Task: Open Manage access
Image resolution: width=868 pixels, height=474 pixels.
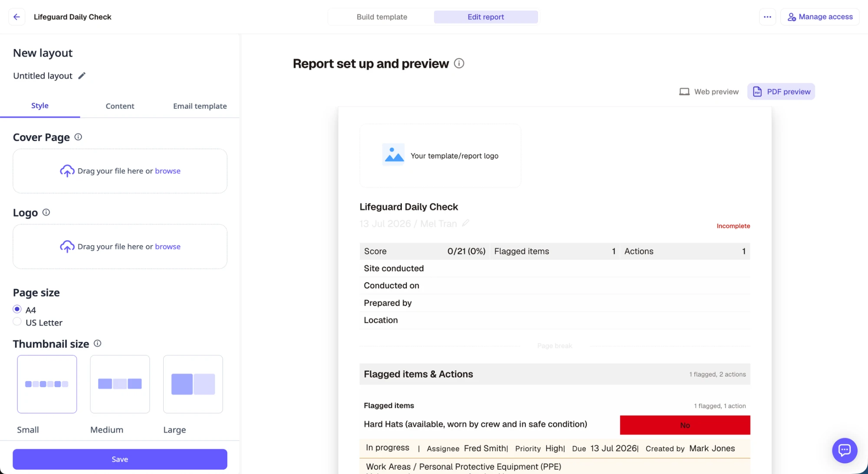Action: pyautogui.click(x=820, y=17)
